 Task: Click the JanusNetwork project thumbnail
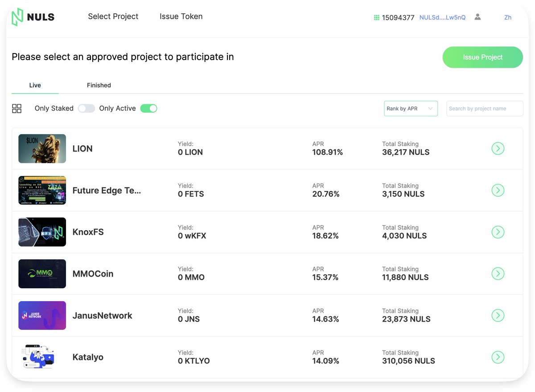[42, 315]
